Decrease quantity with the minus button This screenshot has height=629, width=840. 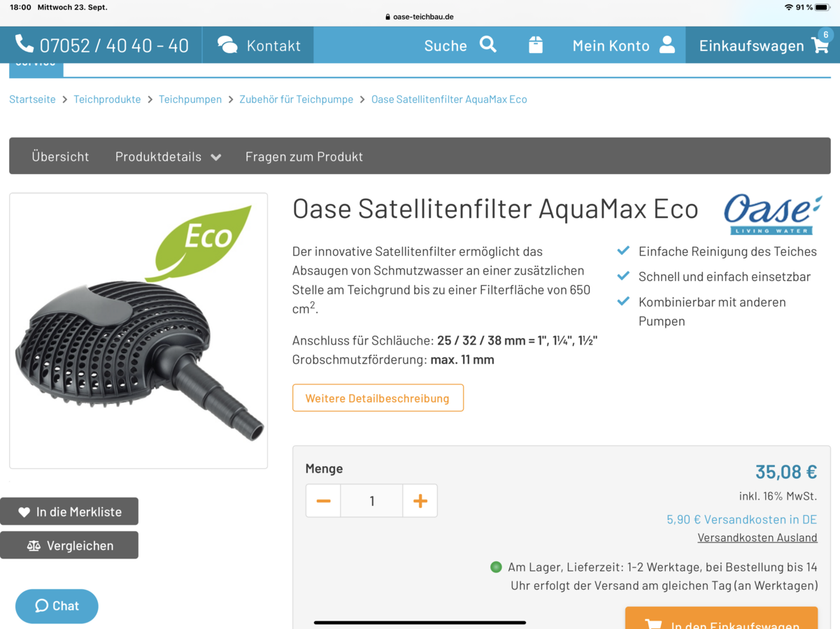(323, 500)
